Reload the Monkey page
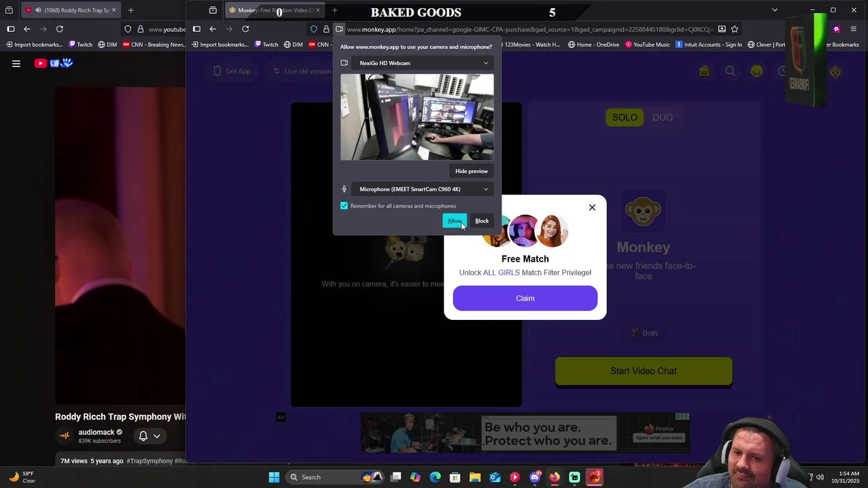Image resolution: width=868 pixels, height=488 pixels. coord(245,29)
